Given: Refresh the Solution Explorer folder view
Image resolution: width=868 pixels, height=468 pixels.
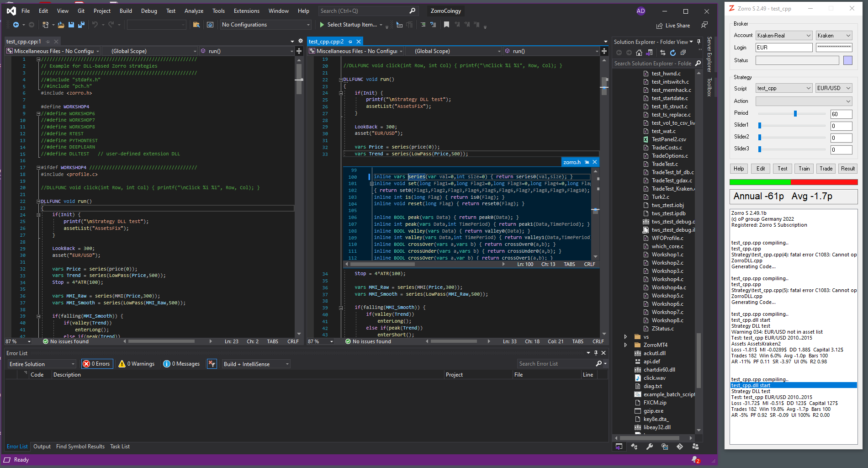Looking at the screenshot, I should tap(673, 53).
